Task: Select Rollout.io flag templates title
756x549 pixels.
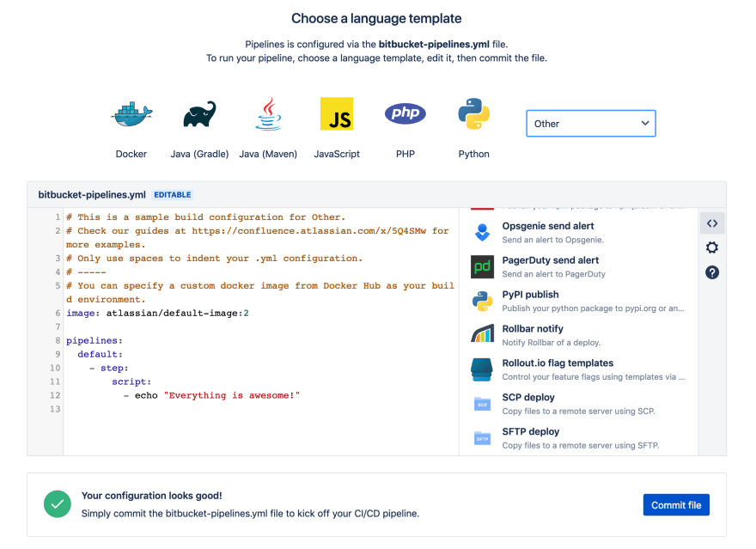Action: 558,363
